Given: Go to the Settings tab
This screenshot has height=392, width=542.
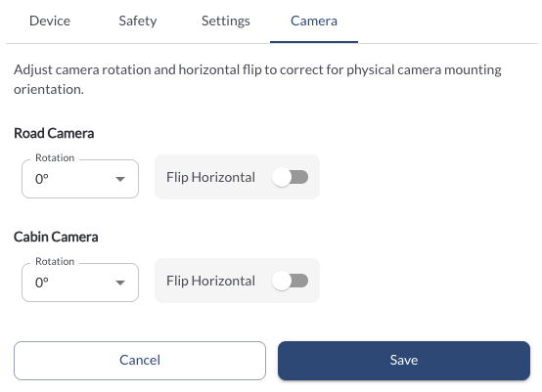Looking at the screenshot, I should tap(226, 22).
